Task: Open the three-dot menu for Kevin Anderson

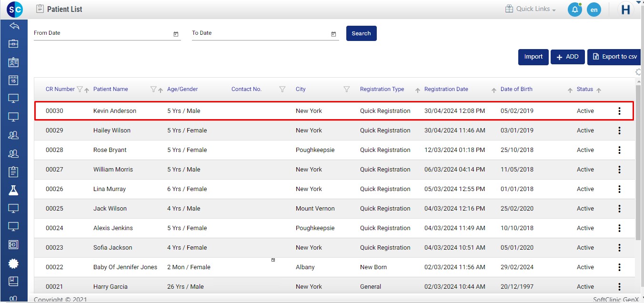Action: (619, 111)
